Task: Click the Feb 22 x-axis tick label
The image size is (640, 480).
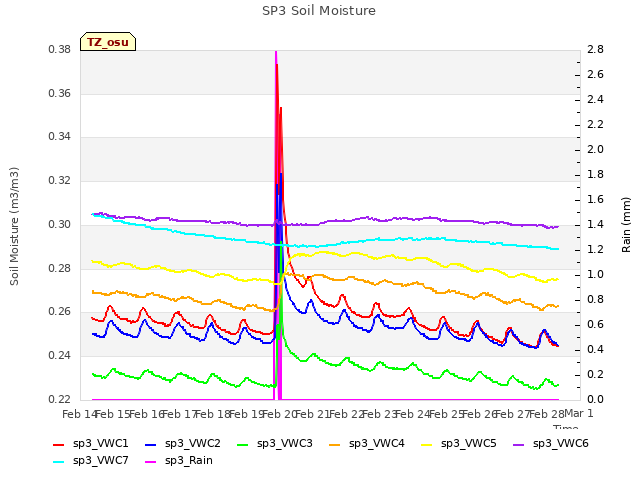Action: (346, 414)
